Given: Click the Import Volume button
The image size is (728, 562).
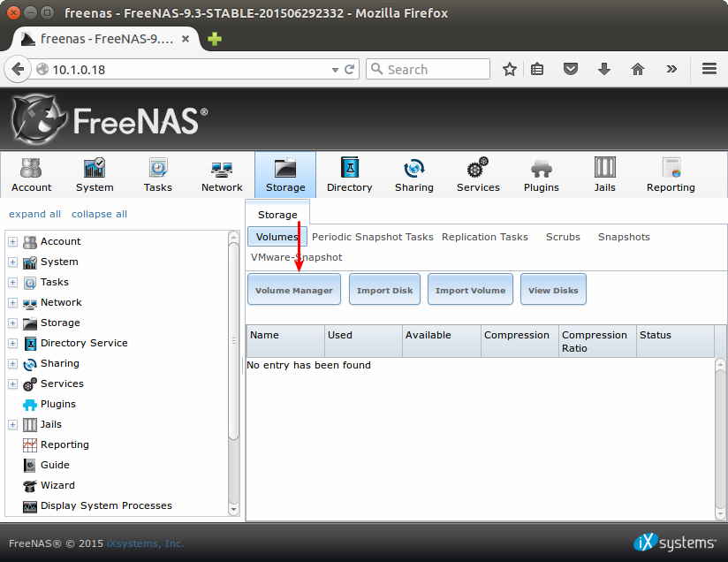Looking at the screenshot, I should tap(470, 289).
